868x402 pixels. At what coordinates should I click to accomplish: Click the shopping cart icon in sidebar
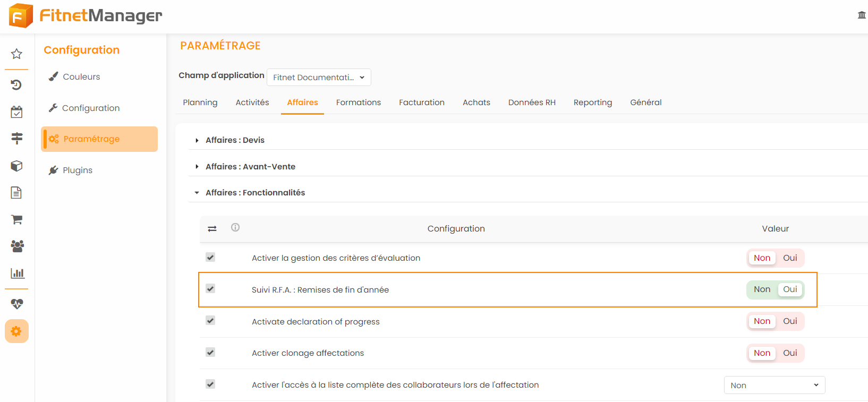click(16, 219)
